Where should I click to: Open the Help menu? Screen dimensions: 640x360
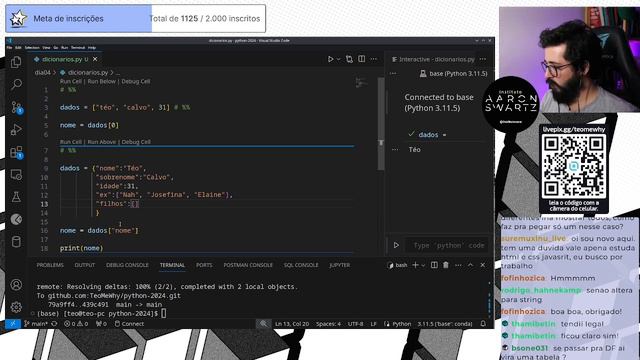[92, 48]
